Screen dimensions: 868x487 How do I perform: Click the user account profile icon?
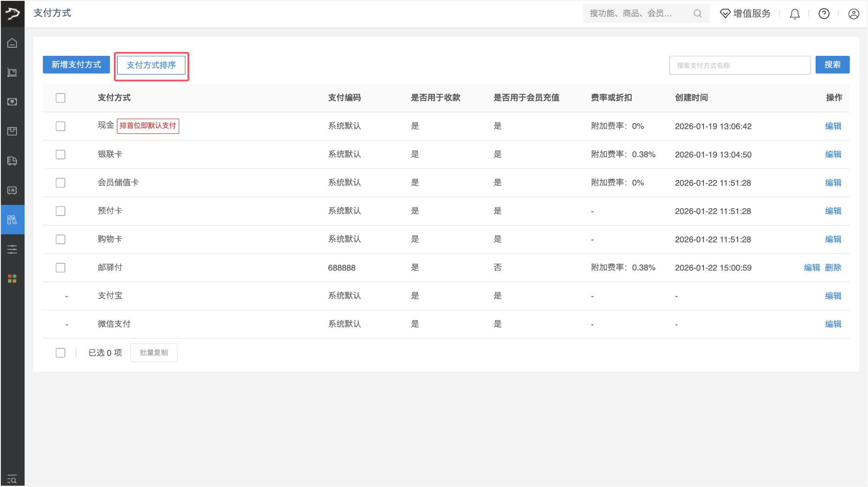853,14
